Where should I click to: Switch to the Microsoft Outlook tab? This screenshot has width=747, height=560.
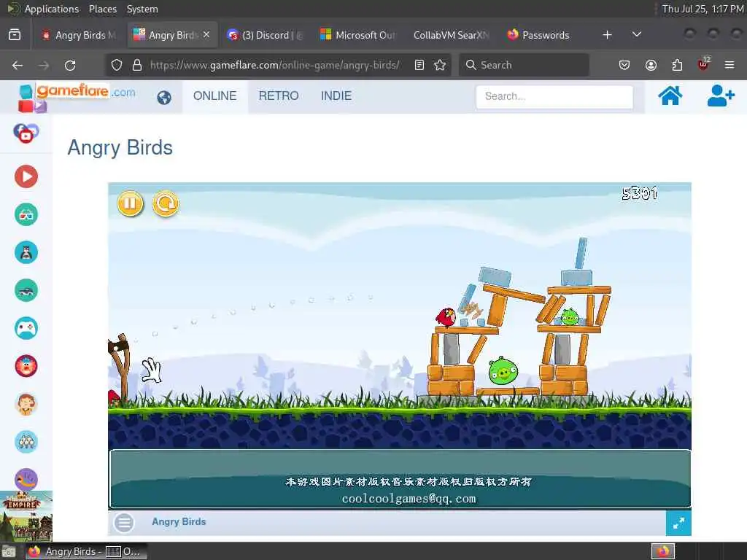tap(358, 35)
